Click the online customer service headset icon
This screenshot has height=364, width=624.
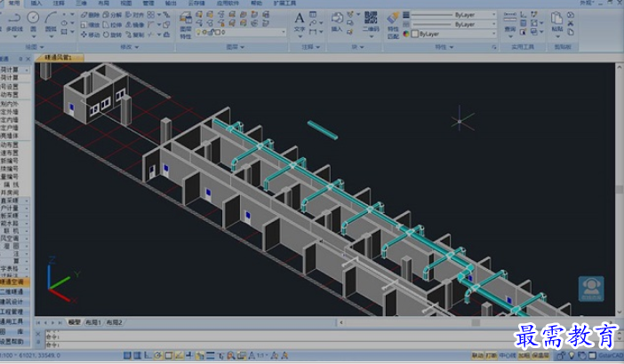tap(591, 289)
